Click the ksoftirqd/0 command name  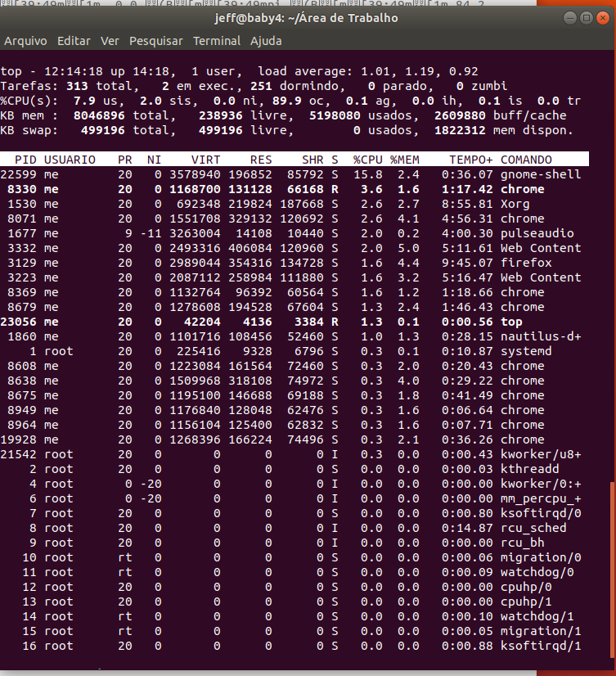(x=541, y=513)
